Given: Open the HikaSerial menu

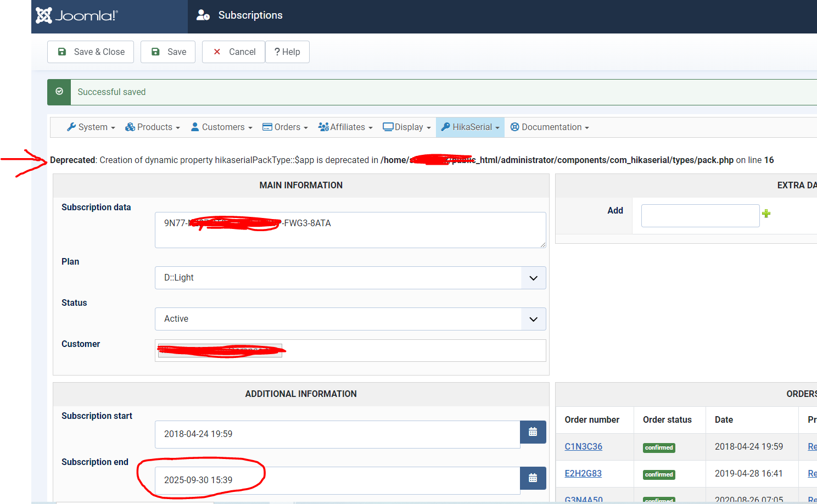Looking at the screenshot, I should click(x=471, y=127).
